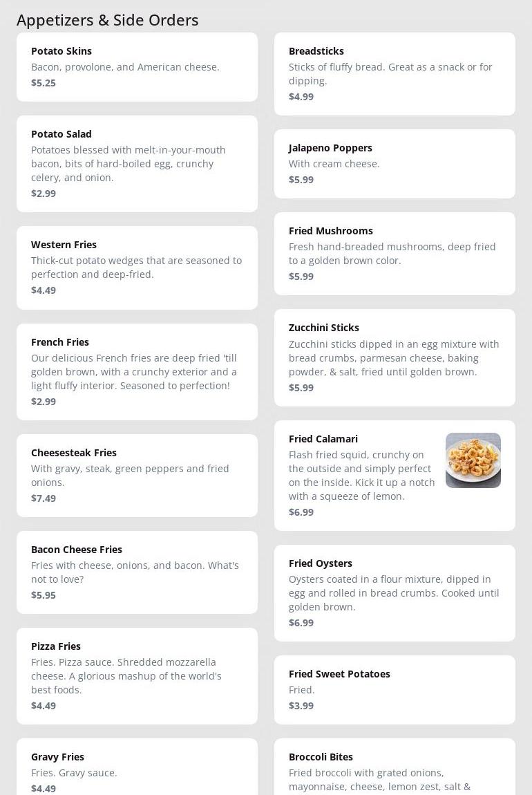Open the Fried Calamari photo thumbnail
Viewport: 532px width, 795px height.
[x=473, y=460]
